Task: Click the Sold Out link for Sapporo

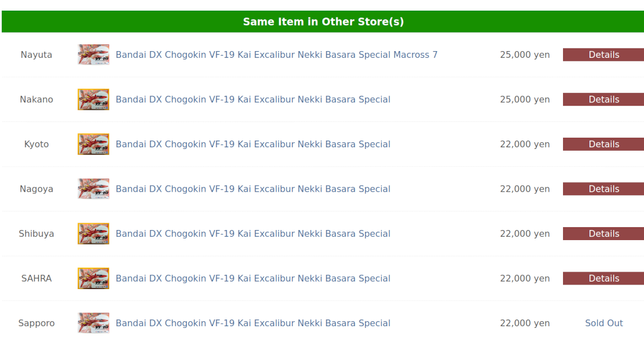Action: (x=604, y=323)
